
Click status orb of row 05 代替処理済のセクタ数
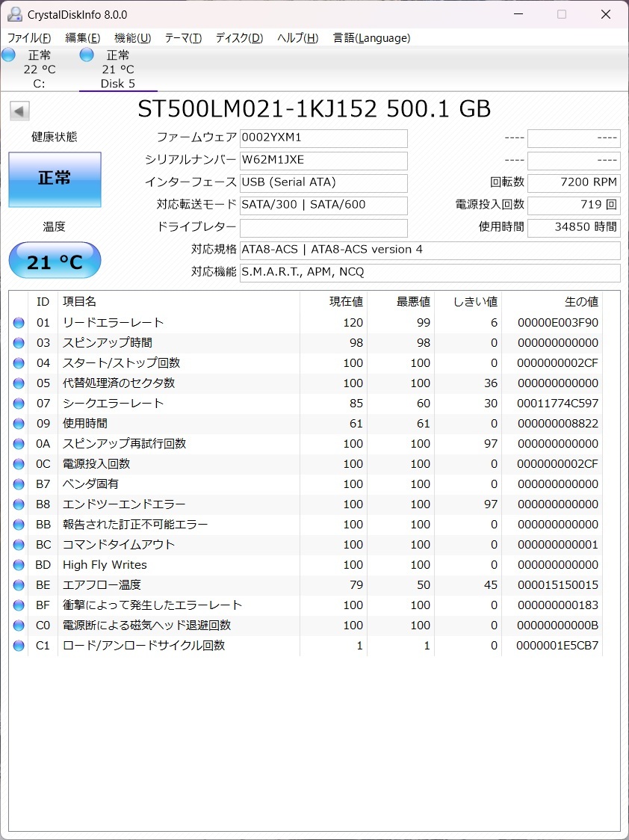pos(19,383)
